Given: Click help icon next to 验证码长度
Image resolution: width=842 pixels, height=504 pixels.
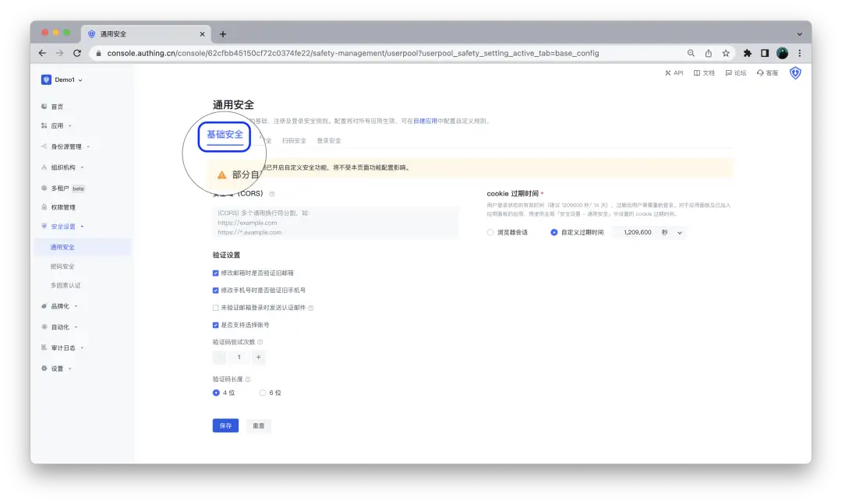Looking at the screenshot, I should (x=248, y=379).
